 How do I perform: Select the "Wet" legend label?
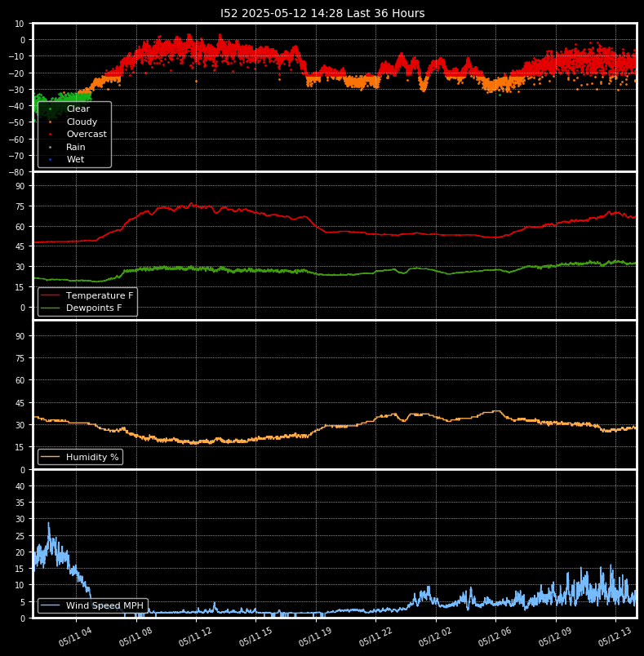[x=75, y=159]
